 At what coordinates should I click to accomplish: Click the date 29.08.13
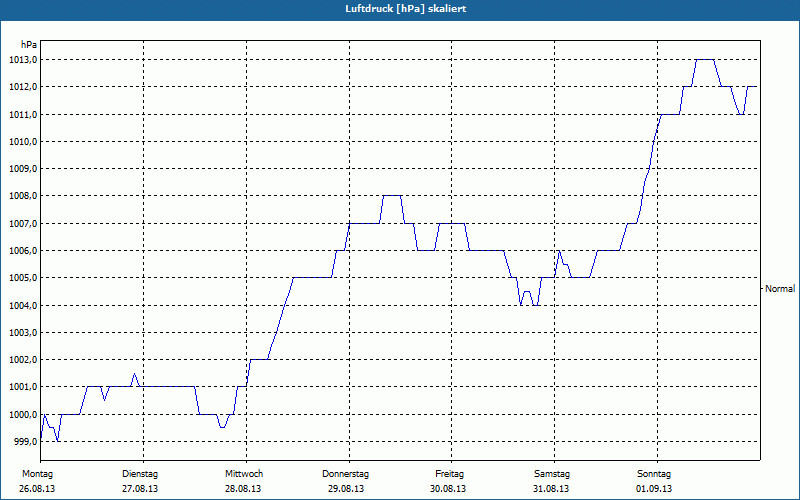pyautogui.click(x=346, y=489)
